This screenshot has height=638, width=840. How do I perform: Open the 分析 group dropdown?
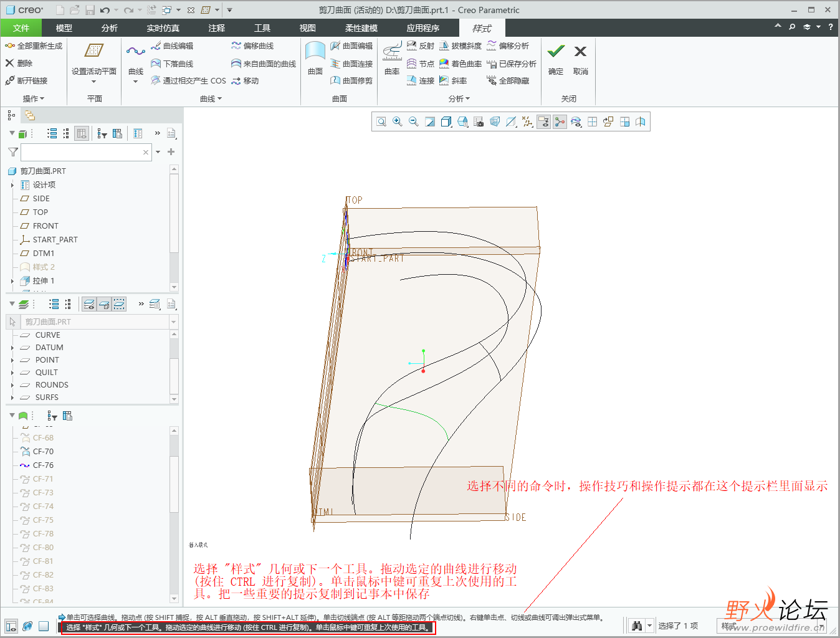tap(459, 98)
